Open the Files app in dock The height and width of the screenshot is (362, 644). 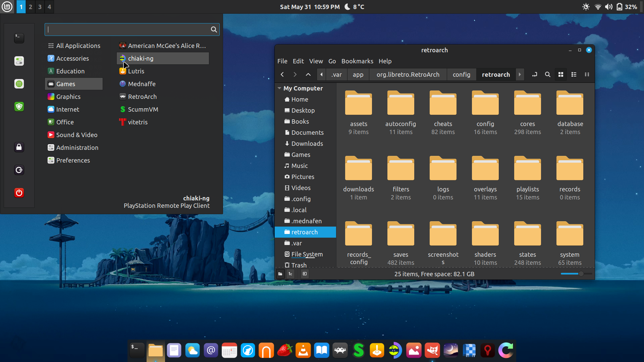point(156,351)
